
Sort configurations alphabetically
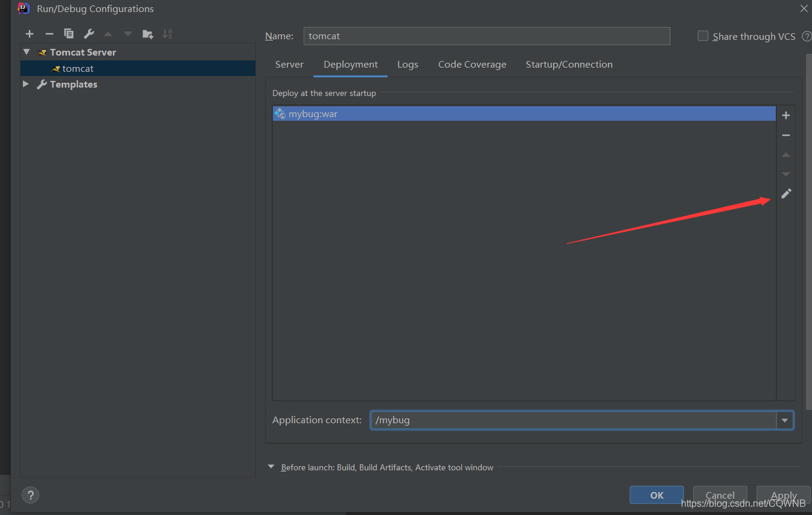[x=167, y=34]
